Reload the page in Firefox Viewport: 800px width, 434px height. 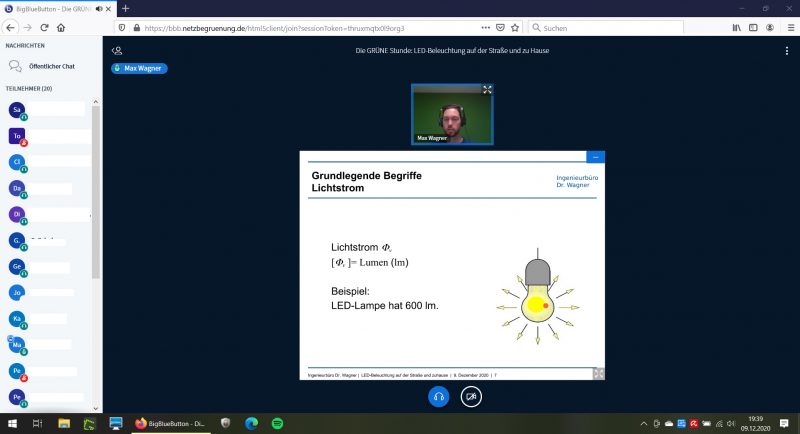tap(45, 28)
